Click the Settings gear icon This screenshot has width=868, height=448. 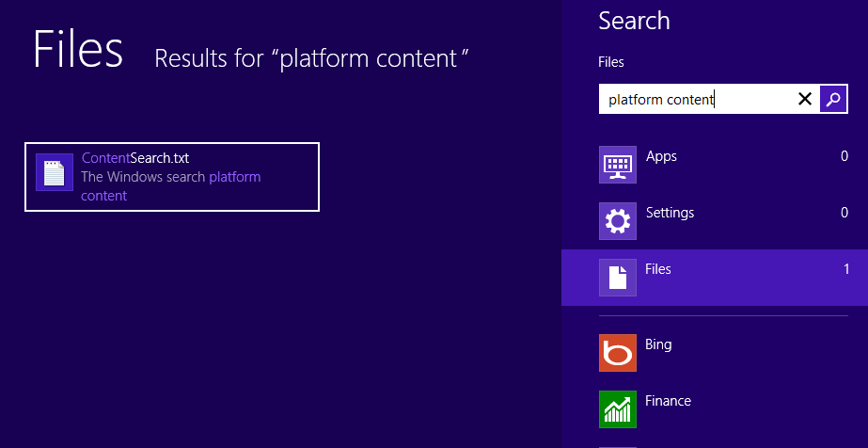click(618, 222)
